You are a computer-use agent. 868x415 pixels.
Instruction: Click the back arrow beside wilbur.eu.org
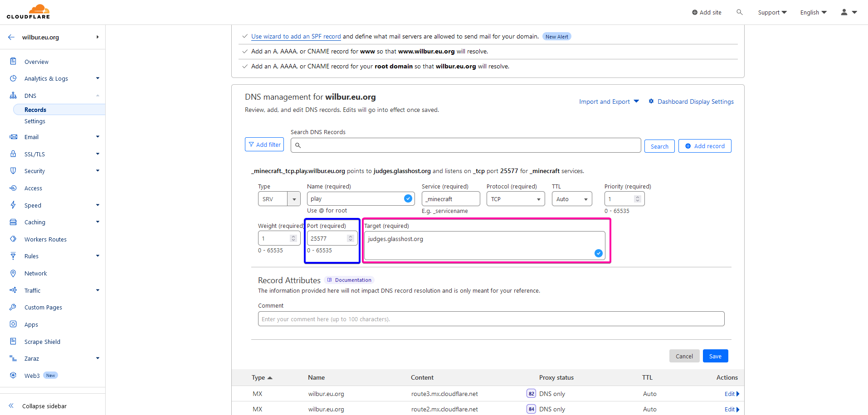(11, 37)
